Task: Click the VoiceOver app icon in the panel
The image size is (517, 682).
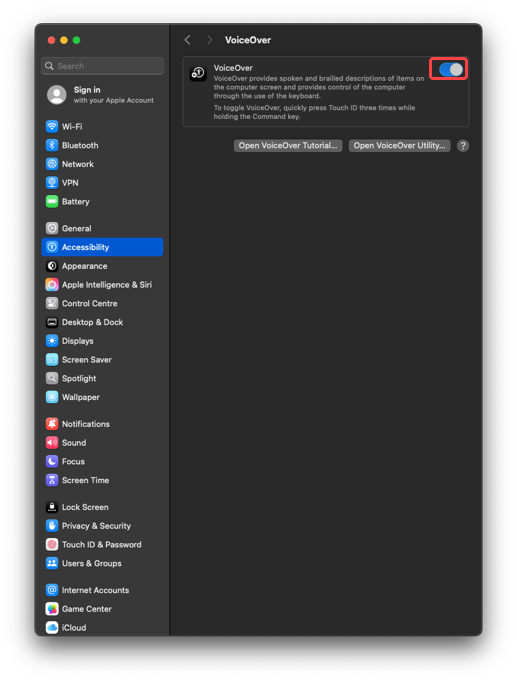Action: (x=198, y=73)
